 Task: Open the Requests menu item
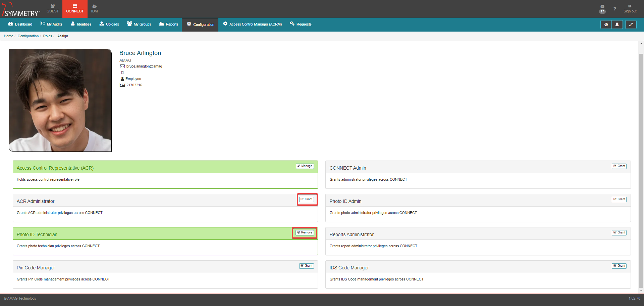pyautogui.click(x=301, y=24)
